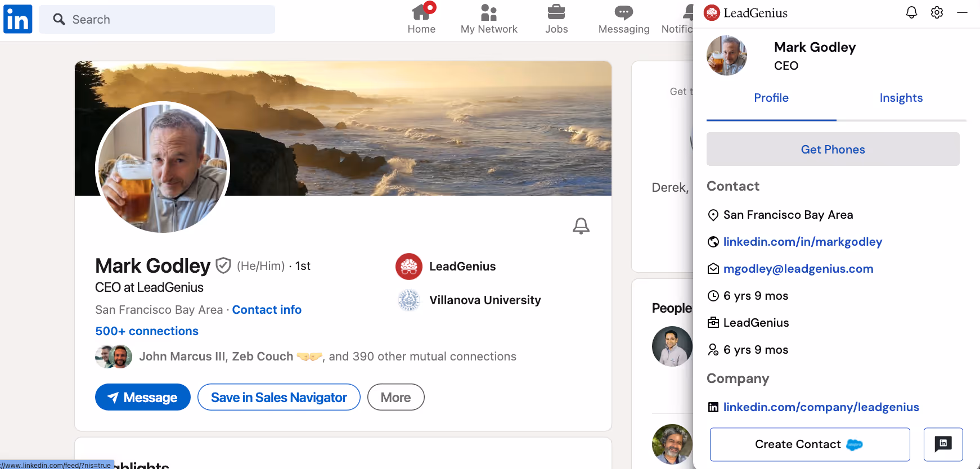The height and width of the screenshot is (469, 980).
Task: Switch to the Profile tab
Action: 771,98
